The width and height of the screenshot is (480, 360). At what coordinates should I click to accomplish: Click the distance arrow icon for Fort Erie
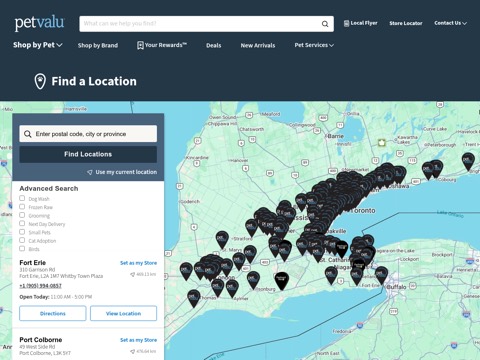point(132,275)
